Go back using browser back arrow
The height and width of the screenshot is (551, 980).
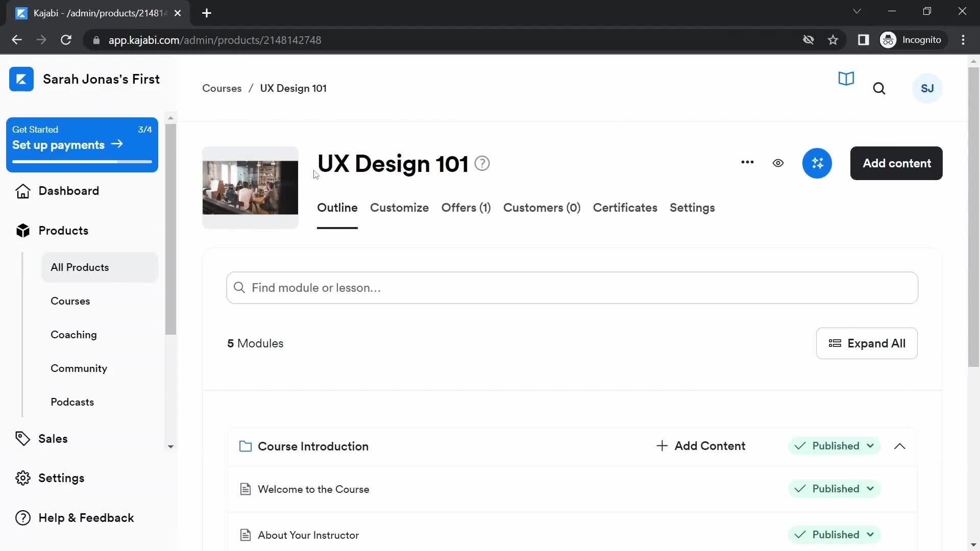(17, 40)
